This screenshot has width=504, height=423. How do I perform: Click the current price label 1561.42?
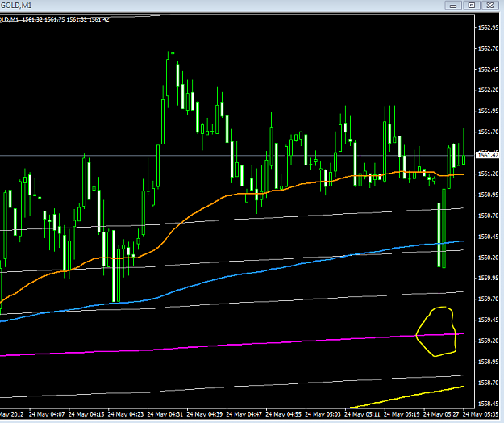(x=488, y=155)
